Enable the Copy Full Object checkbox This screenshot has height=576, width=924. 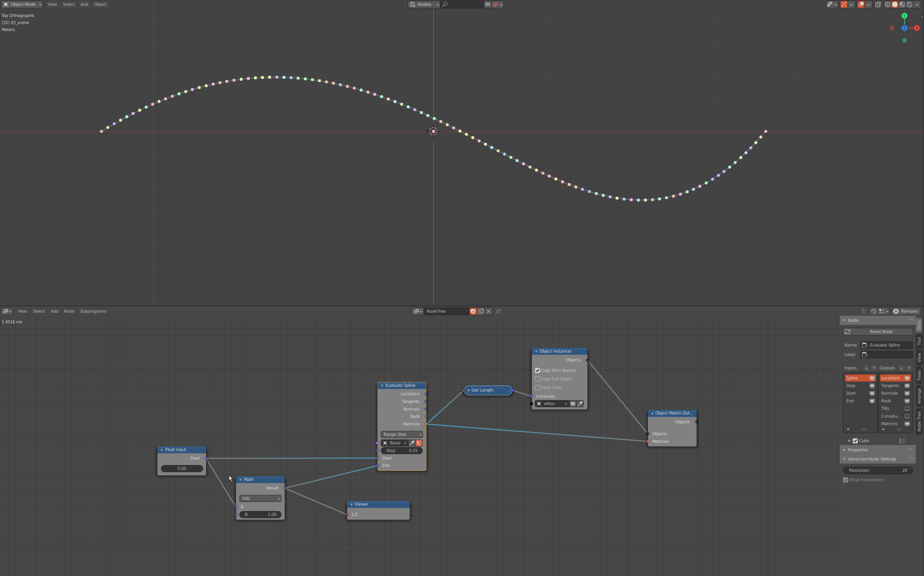pos(538,379)
